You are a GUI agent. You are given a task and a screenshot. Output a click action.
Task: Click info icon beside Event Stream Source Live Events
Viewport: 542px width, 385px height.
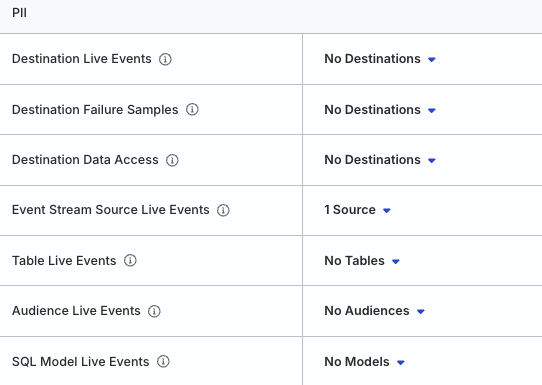click(223, 210)
